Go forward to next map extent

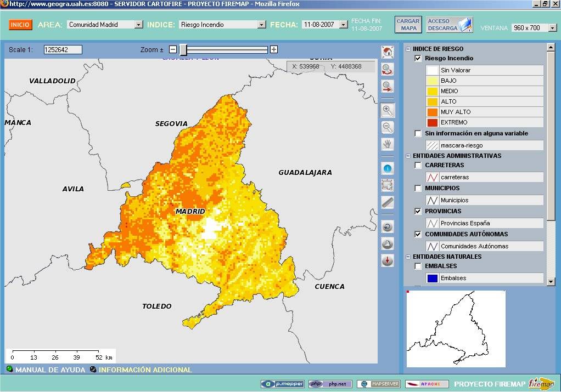tap(388, 87)
